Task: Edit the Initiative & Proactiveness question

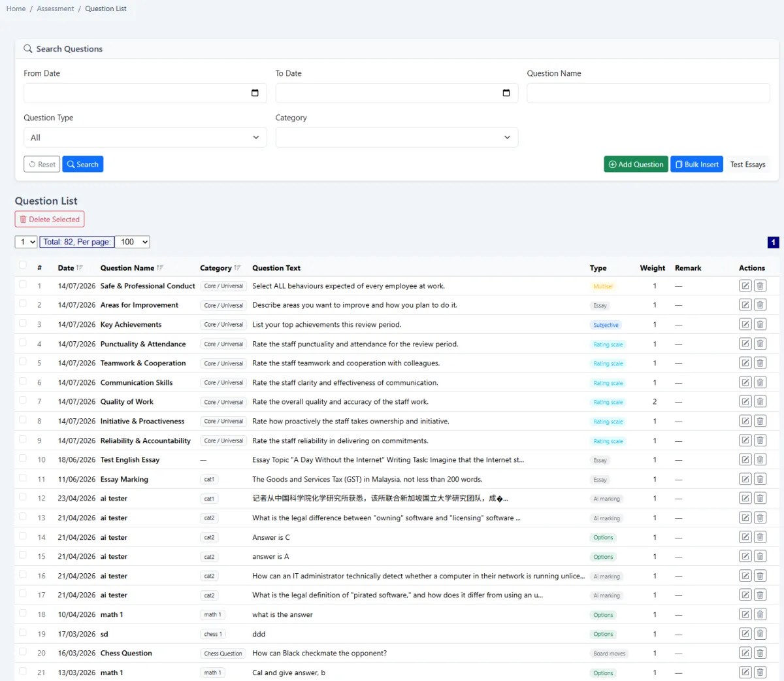Action: coord(745,421)
